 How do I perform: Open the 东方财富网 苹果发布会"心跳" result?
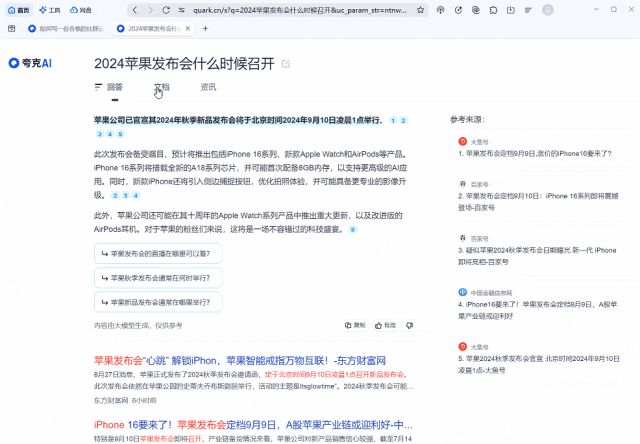point(240,361)
